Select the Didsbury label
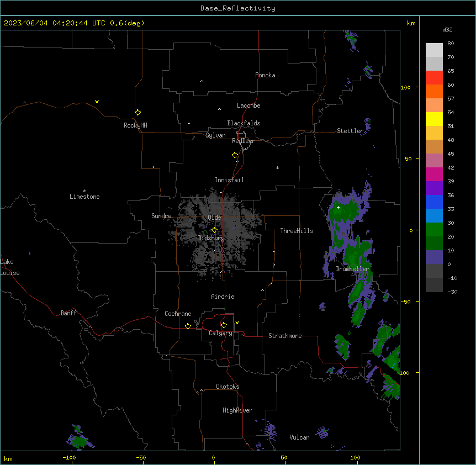 211,238
